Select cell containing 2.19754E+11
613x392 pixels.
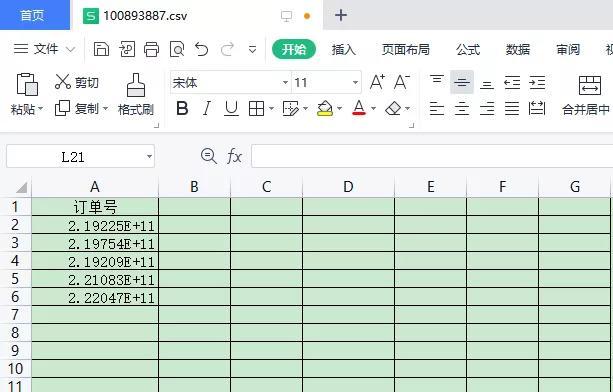pos(95,243)
